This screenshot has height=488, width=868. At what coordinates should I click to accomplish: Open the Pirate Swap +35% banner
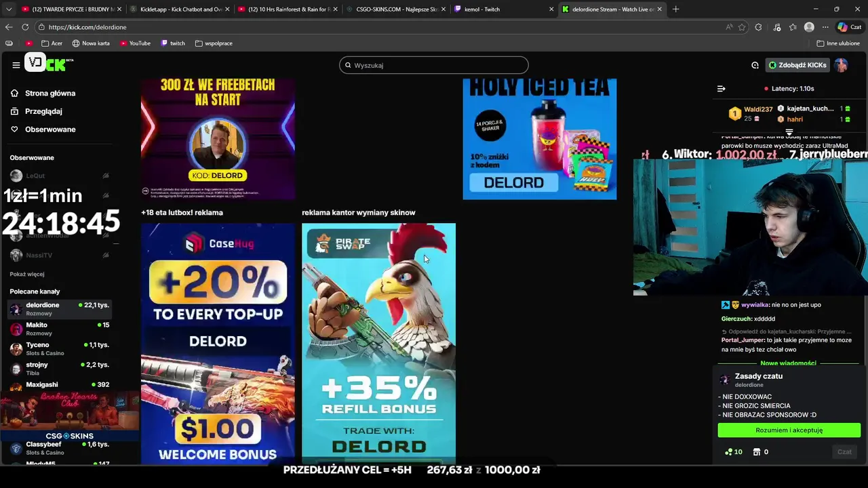point(378,344)
